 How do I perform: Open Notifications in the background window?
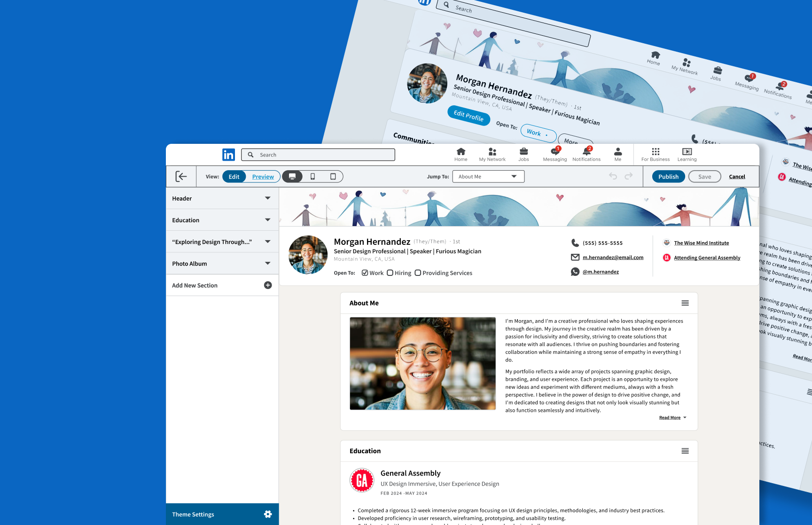(x=778, y=89)
